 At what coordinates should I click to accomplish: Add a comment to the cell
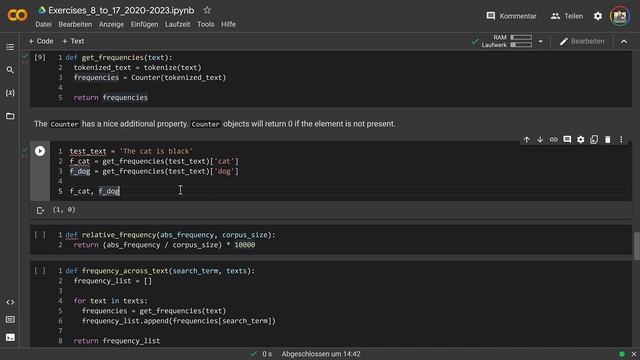567,140
